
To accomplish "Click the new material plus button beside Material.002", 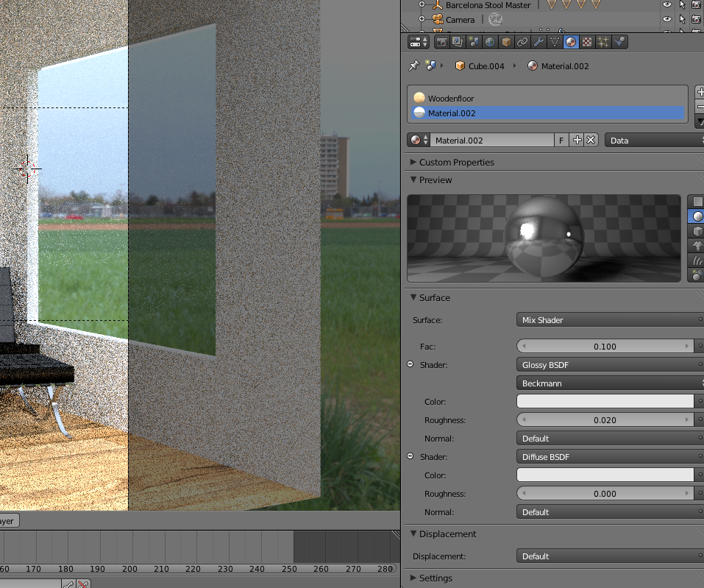I will [x=577, y=141].
